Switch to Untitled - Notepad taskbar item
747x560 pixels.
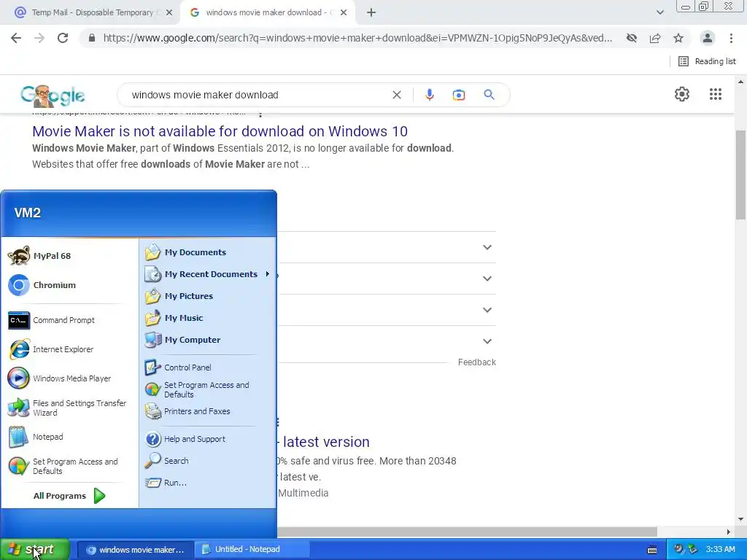(253, 550)
